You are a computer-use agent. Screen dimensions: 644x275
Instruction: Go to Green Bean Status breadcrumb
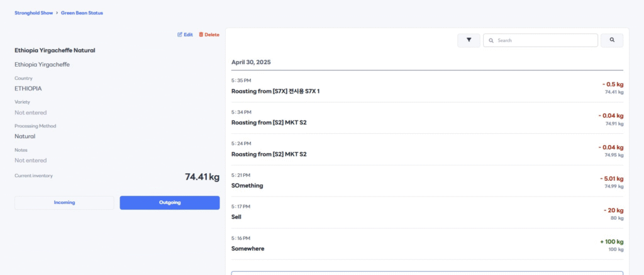pos(82,13)
